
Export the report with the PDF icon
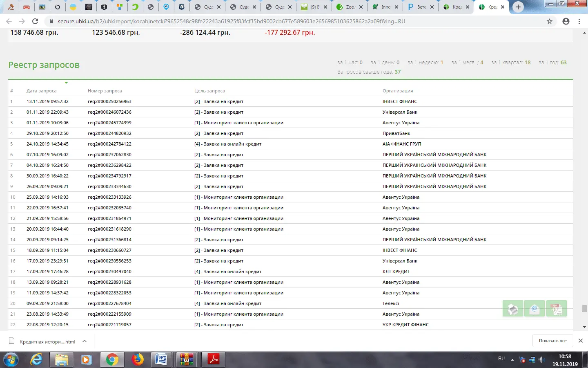(557, 309)
